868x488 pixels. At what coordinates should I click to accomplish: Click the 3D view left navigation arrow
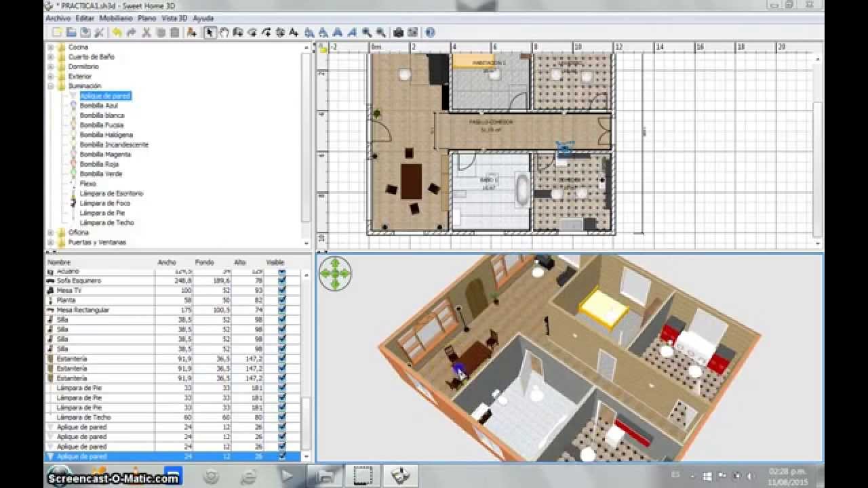pyautogui.click(x=325, y=274)
